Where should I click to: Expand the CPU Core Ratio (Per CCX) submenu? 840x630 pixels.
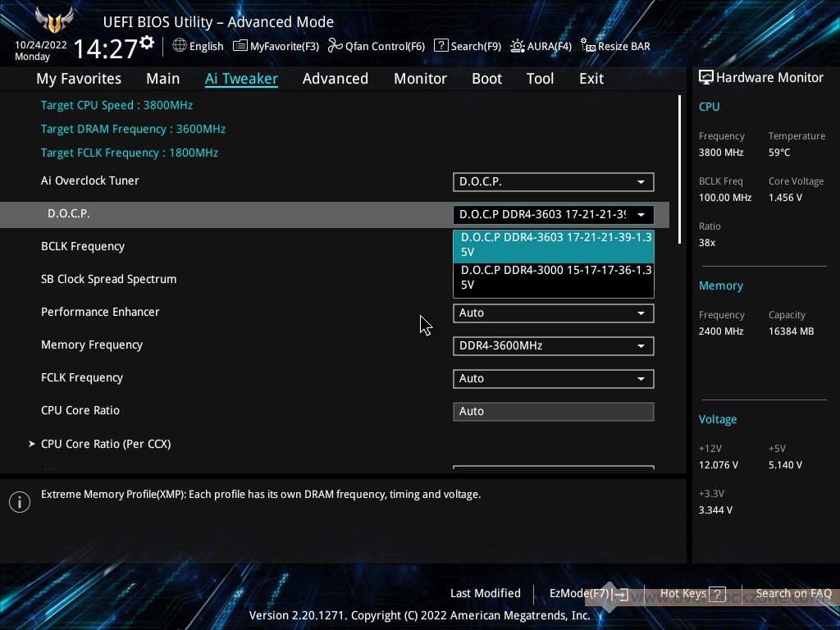(106, 444)
